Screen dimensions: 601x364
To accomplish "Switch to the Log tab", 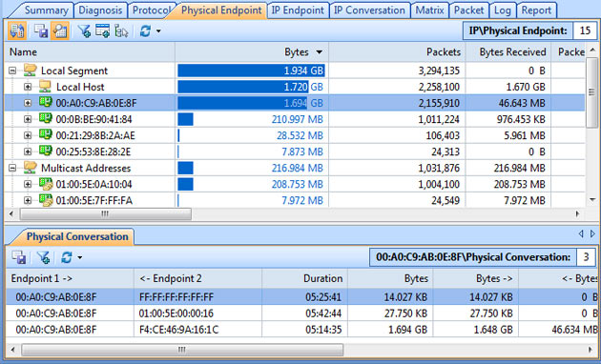I will 503,10.
